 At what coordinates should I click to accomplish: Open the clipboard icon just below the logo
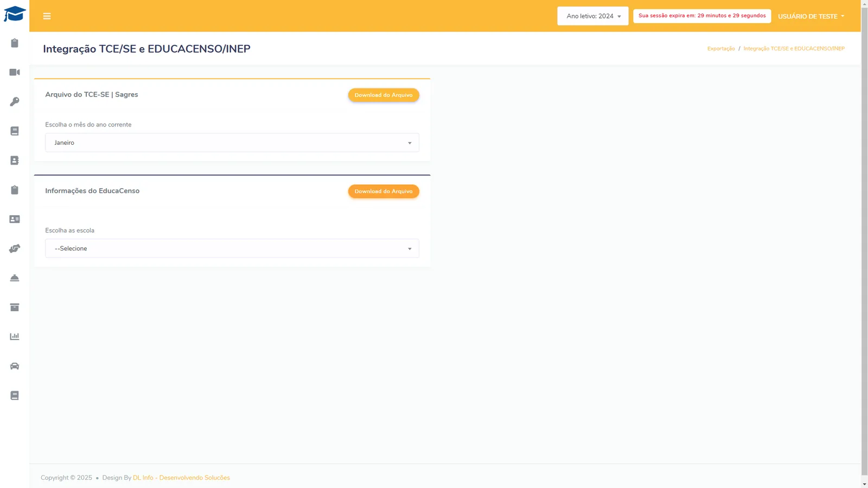tap(15, 43)
